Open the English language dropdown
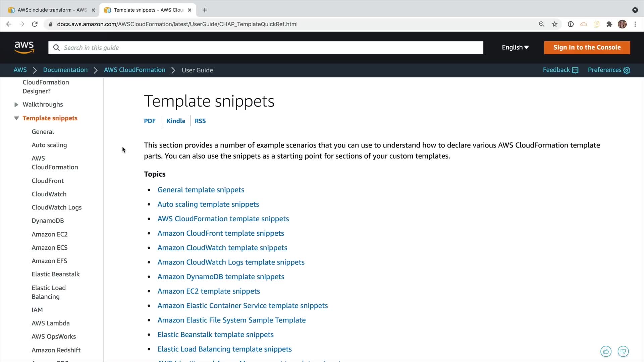Image resolution: width=644 pixels, height=362 pixels. coord(515,48)
